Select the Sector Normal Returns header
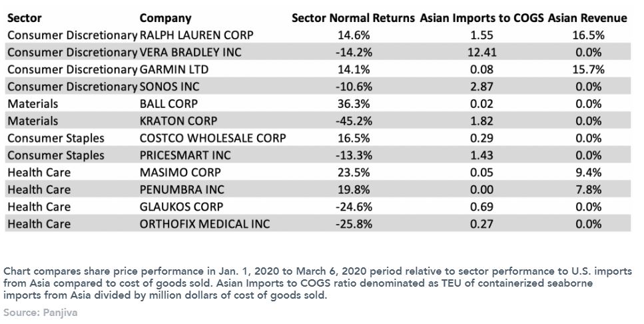Viewport: 644px width, 324px height. [x=354, y=18]
